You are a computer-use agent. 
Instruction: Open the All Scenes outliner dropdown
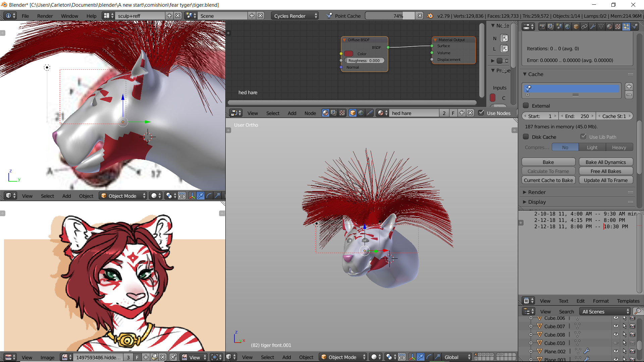tap(605, 311)
